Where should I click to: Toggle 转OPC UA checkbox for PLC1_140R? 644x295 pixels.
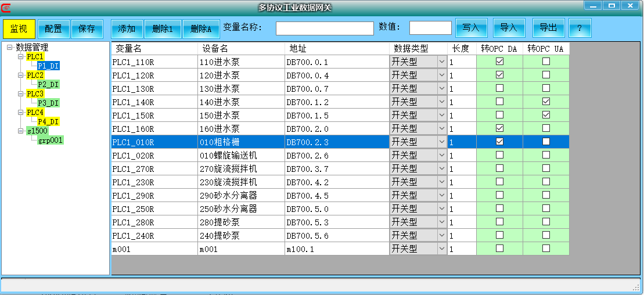pos(546,102)
